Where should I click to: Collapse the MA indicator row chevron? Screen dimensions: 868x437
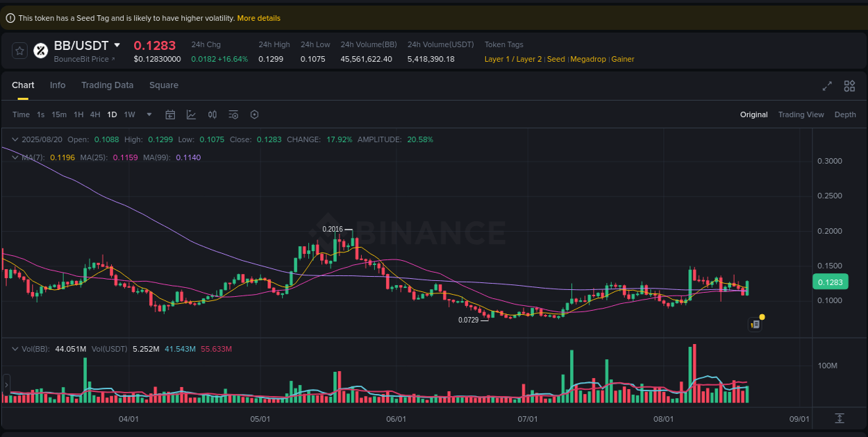pyautogui.click(x=15, y=157)
